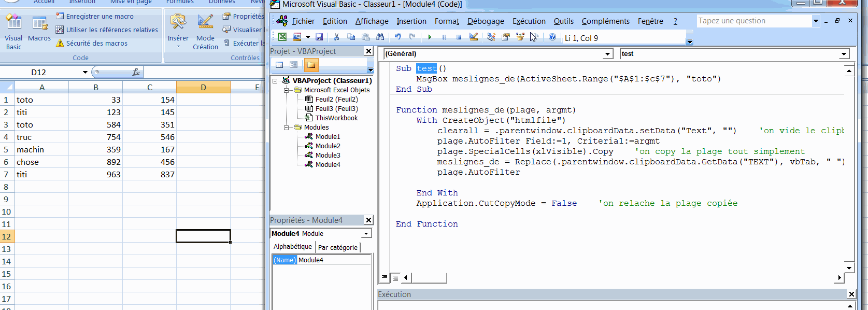
Task: Click the Reset stop icon
Action: click(x=459, y=37)
